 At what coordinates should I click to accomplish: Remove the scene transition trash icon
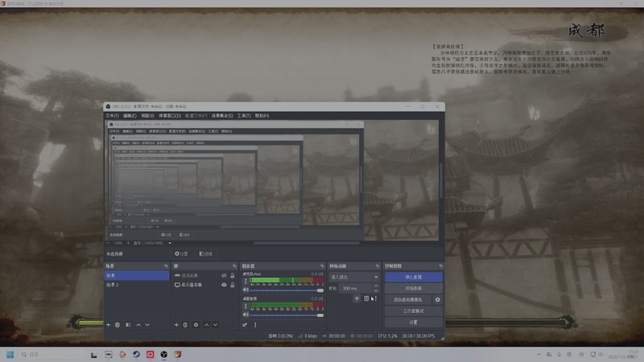(366, 298)
